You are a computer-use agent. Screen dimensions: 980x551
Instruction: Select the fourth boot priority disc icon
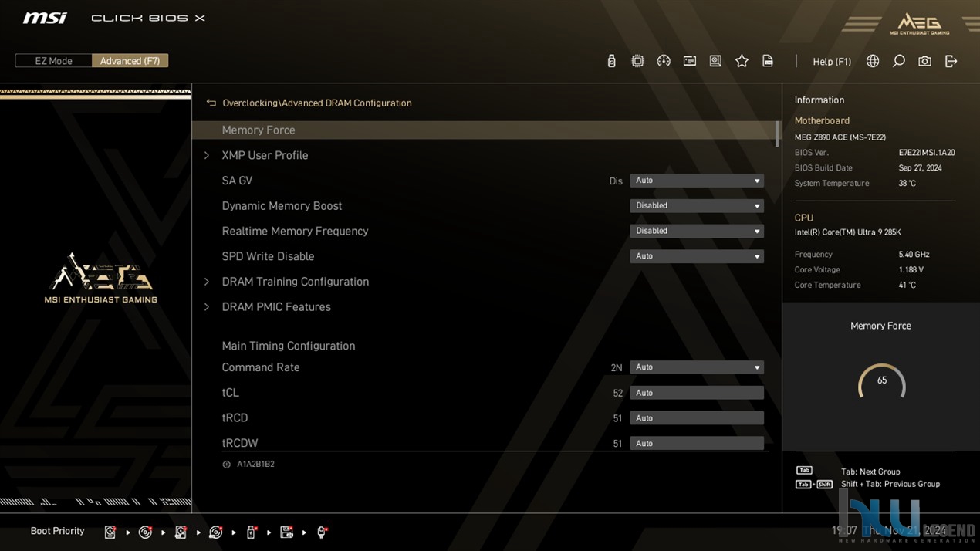coord(216,532)
